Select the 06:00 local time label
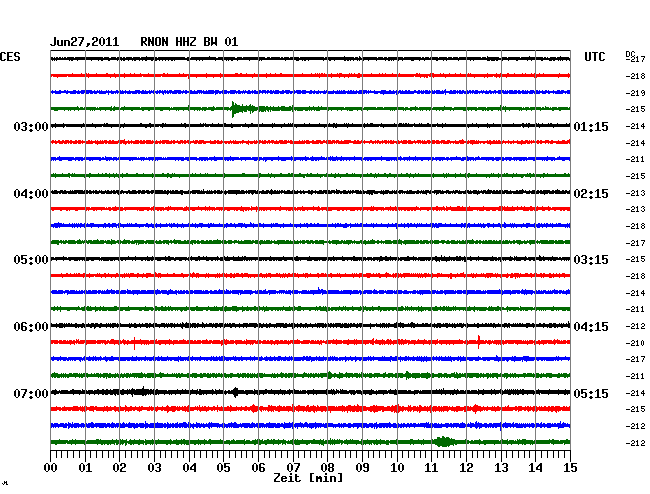Viewport: 650px width, 494px height. 31,327
